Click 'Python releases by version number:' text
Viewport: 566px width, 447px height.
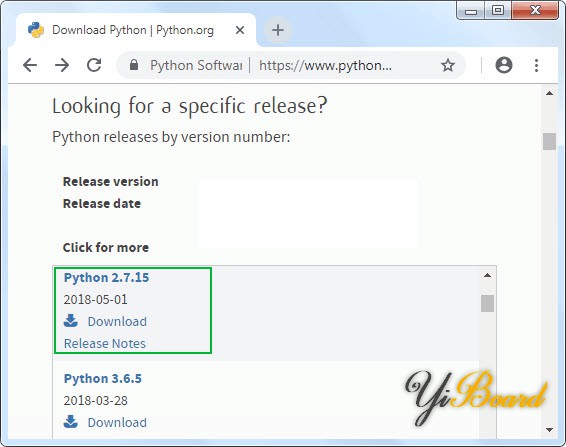click(x=171, y=137)
